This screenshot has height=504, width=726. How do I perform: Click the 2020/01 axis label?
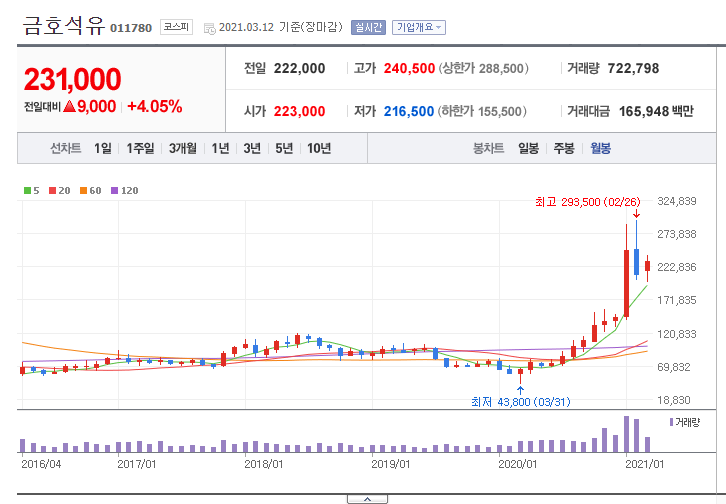point(517,464)
